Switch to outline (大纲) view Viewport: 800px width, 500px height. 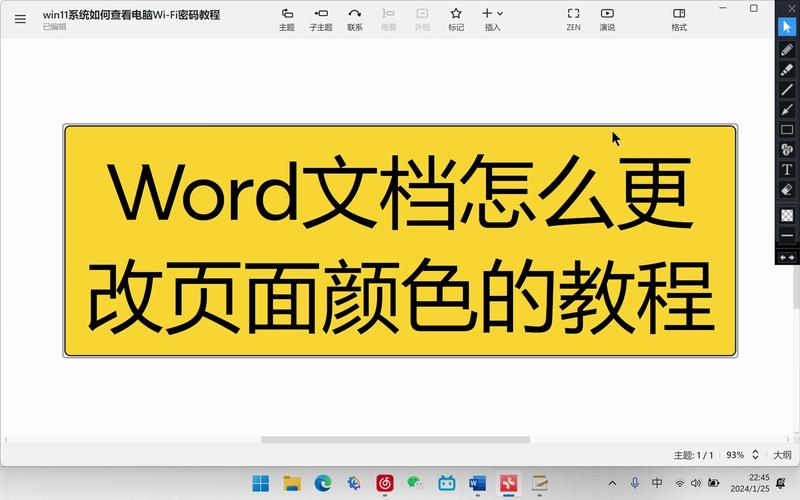pos(782,455)
